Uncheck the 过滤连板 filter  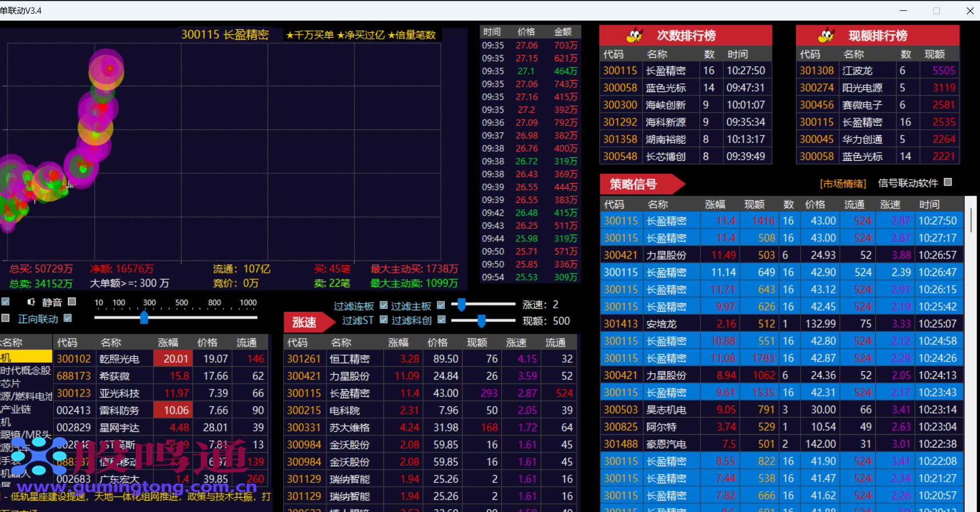tap(384, 305)
